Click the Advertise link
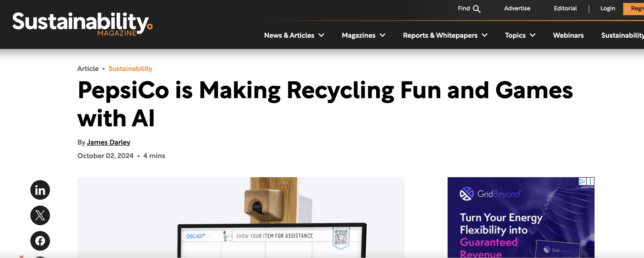The image size is (644, 258). 517,8
